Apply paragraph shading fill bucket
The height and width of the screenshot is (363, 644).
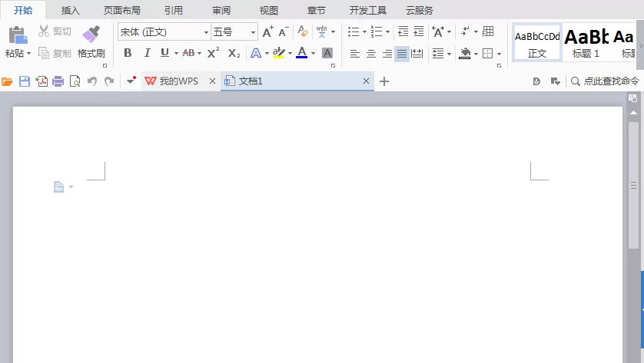(465, 53)
